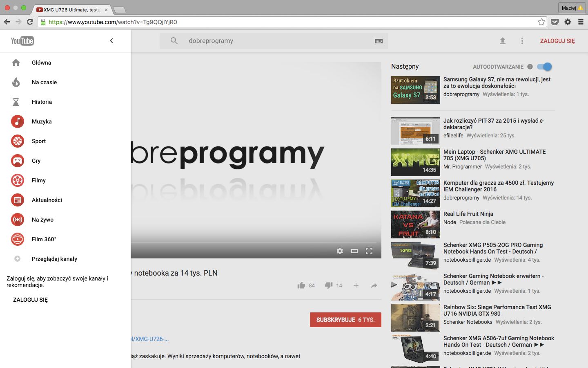The height and width of the screenshot is (368, 588).
Task: Open the Node channel name
Action: click(450, 222)
